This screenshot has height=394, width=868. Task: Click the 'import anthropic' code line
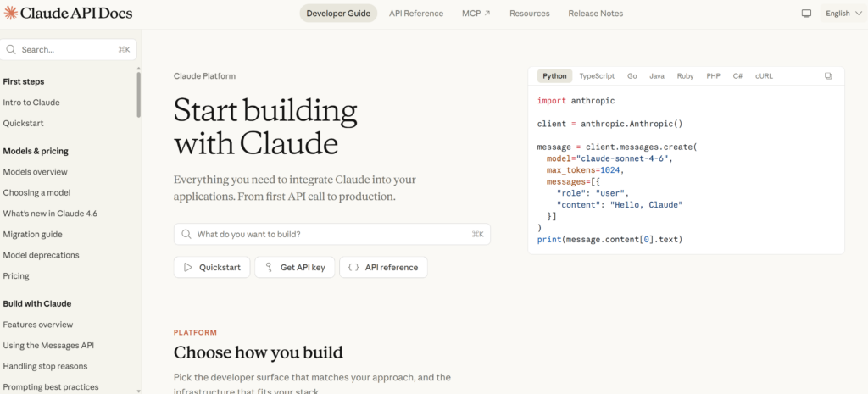coord(576,101)
